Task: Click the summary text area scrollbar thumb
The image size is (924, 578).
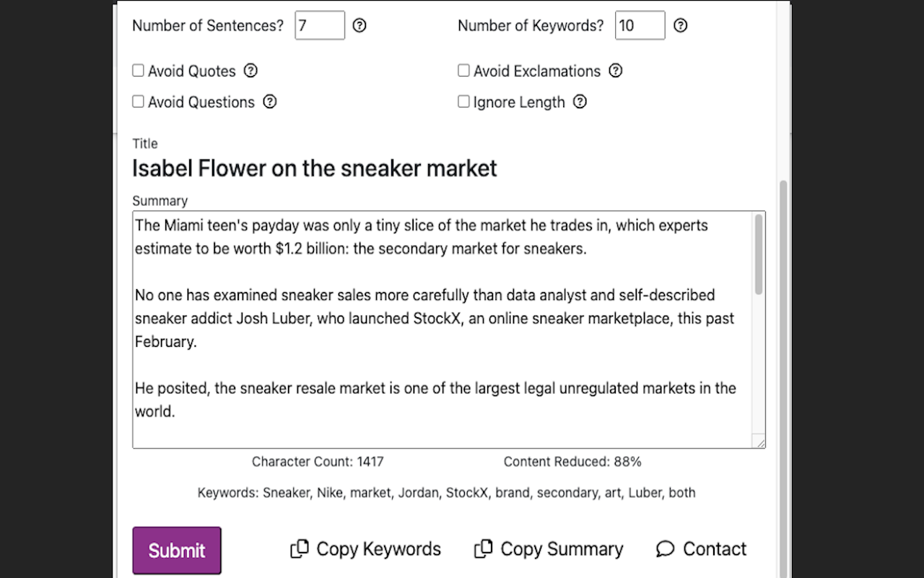Action: pos(758,254)
